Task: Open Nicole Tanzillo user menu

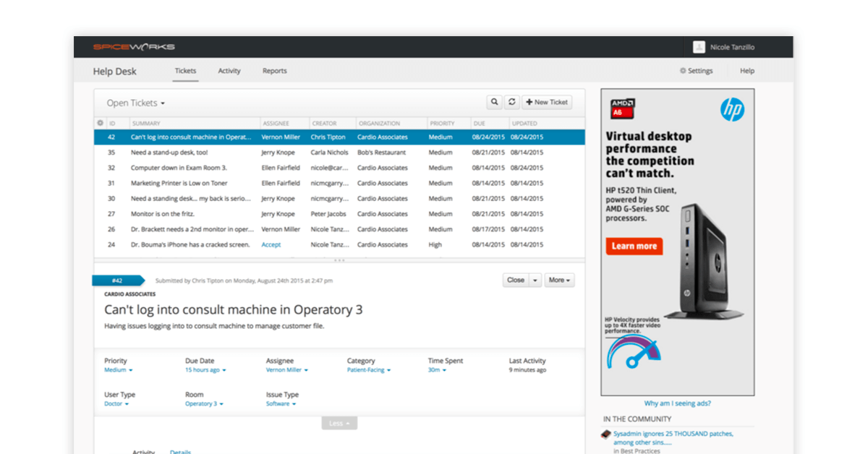Action: point(723,47)
